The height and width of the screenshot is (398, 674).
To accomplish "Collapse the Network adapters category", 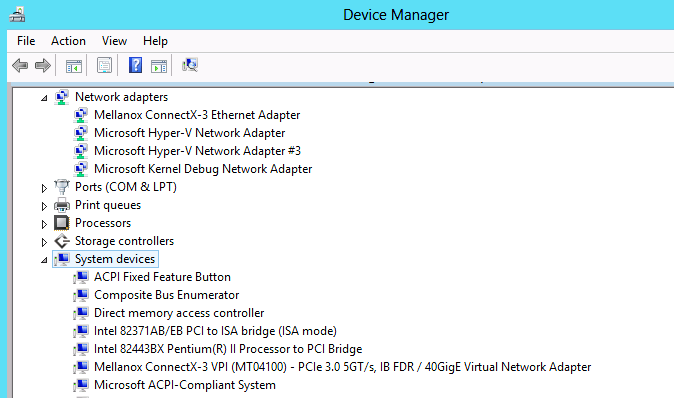I will tap(44, 98).
